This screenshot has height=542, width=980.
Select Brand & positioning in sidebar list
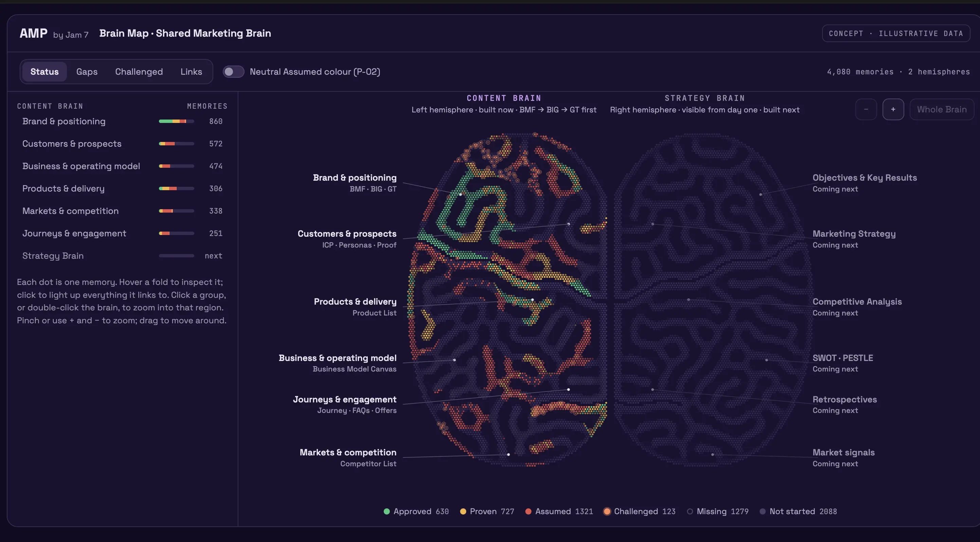[122, 121]
